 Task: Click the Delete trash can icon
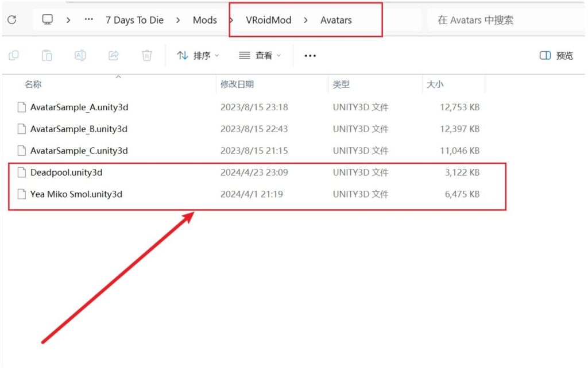point(147,55)
